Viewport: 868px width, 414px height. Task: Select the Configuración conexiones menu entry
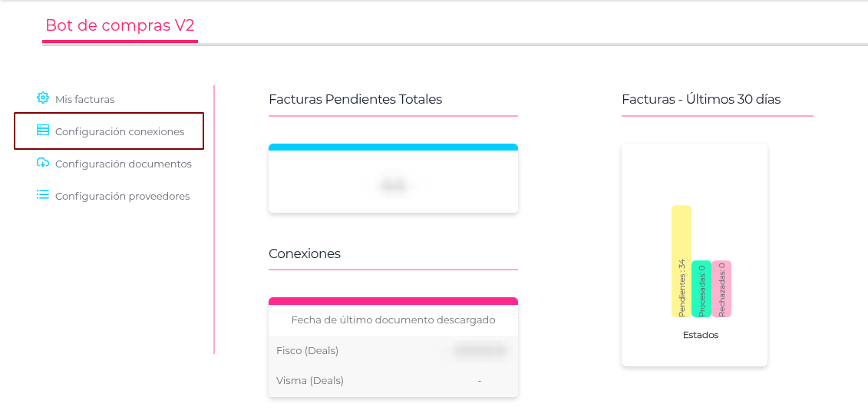point(119,131)
